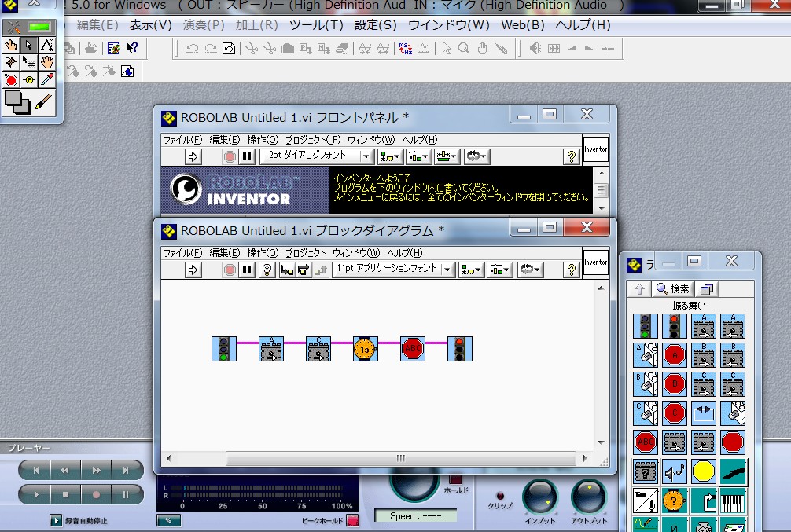791x532 pixels.
Task: Choose the green light begin icon in palette
Action: click(646, 326)
